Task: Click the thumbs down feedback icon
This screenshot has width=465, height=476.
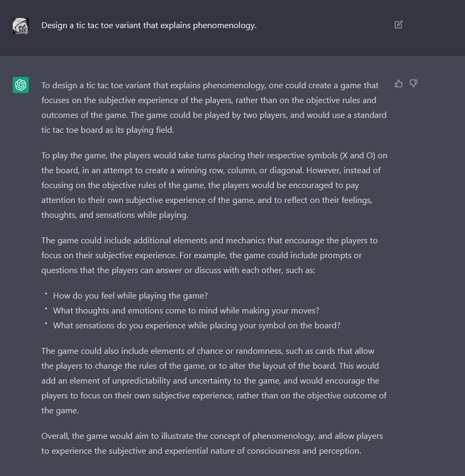Action: point(414,83)
